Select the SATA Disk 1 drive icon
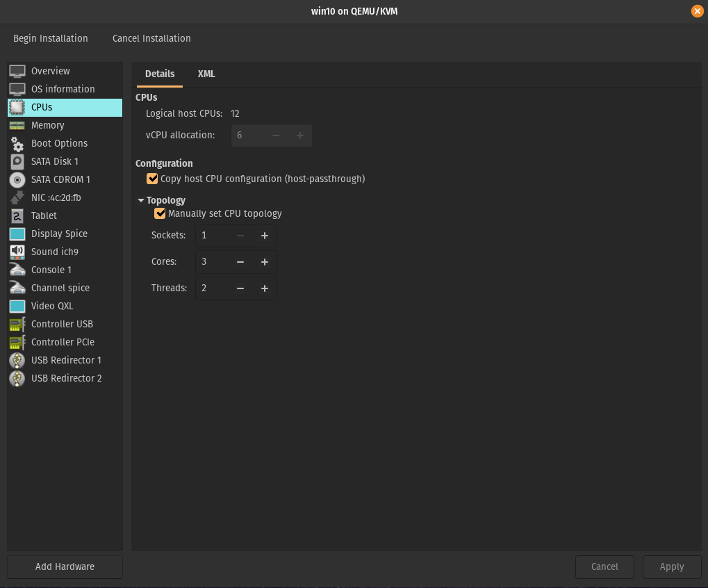Screen dimensions: 708x588 17,161
